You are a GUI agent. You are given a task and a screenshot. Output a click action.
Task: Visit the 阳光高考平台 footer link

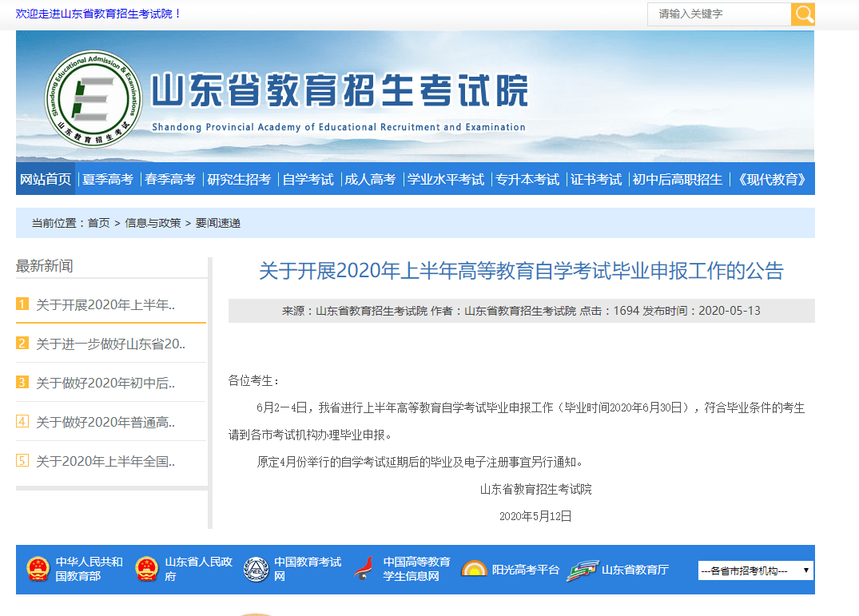tap(525, 570)
